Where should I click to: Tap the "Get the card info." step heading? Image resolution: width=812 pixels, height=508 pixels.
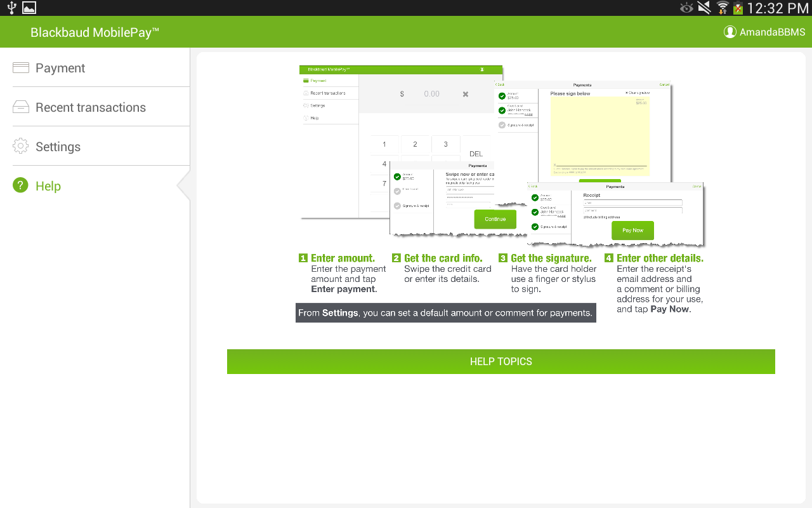443,258
